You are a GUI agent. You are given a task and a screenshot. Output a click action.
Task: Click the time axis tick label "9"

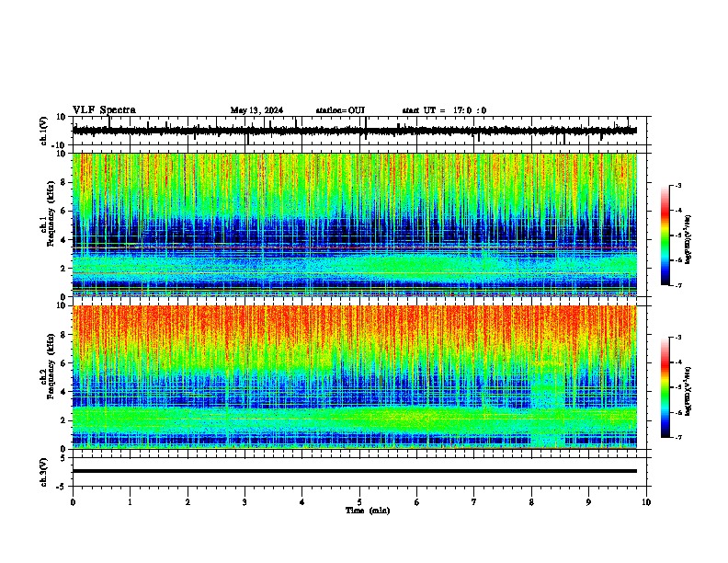(588, 502)
